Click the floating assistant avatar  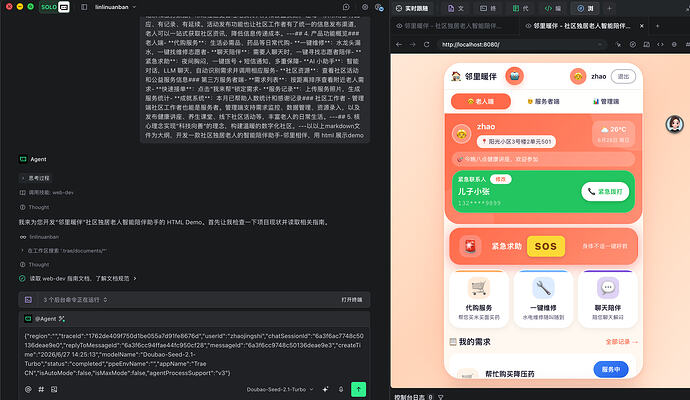674,125
